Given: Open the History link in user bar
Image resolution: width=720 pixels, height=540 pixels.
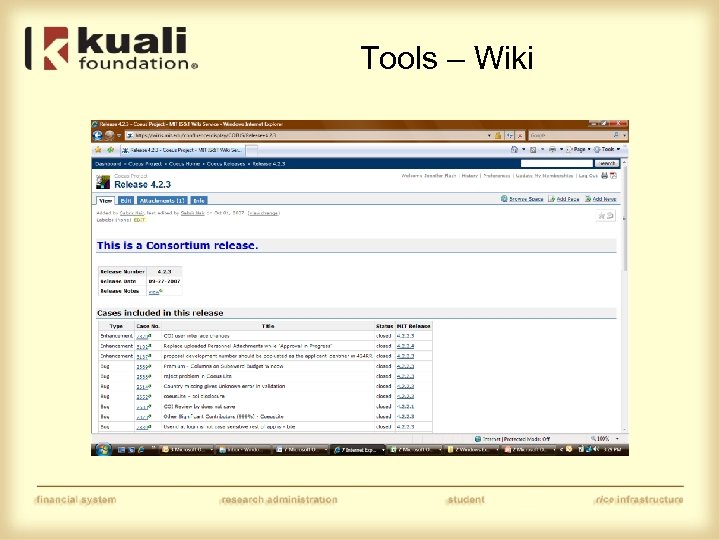Looking at the screenshot, I should click(x=469, y=176).
